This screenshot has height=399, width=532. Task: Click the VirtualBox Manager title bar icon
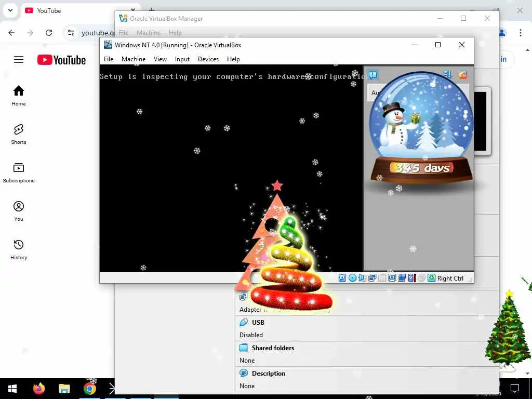(x=123, y=18)
